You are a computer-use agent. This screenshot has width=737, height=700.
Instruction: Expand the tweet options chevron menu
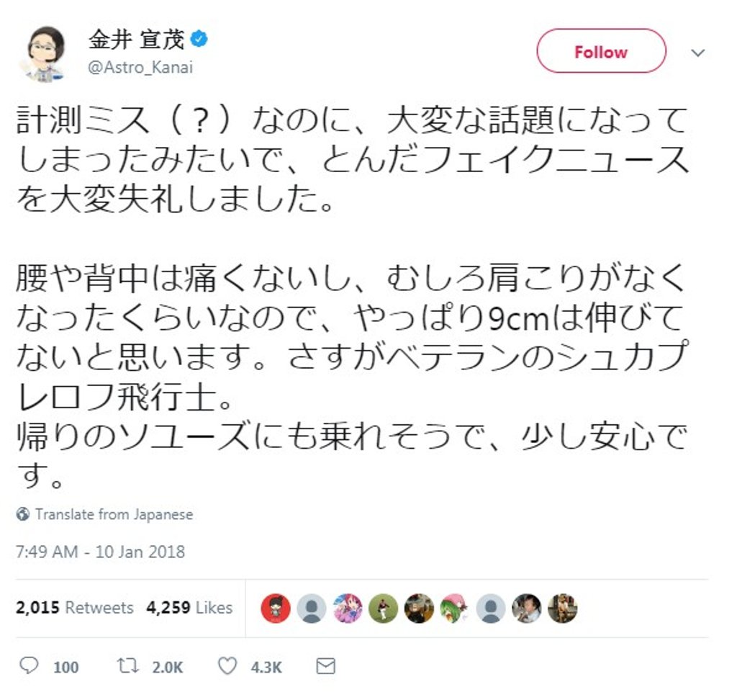tap(697, 53)
